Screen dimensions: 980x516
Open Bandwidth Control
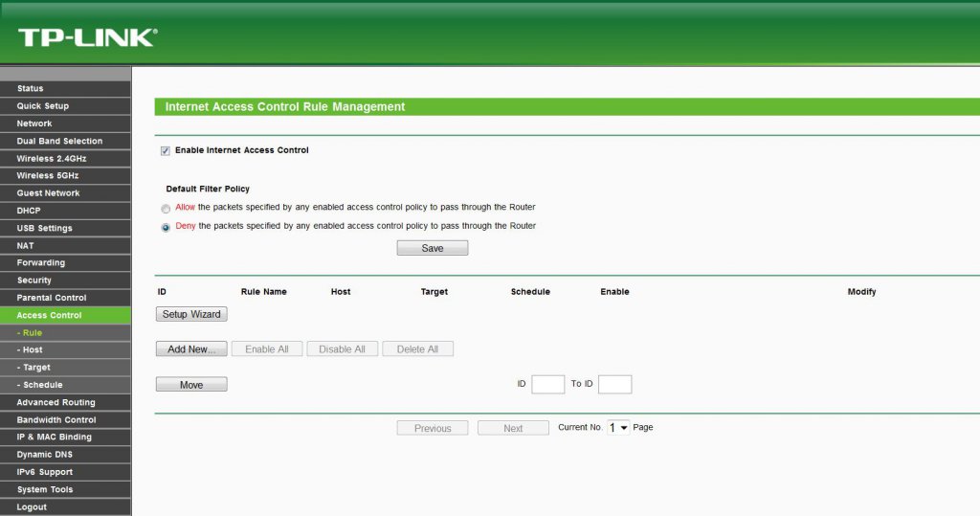tap(65, 419)
